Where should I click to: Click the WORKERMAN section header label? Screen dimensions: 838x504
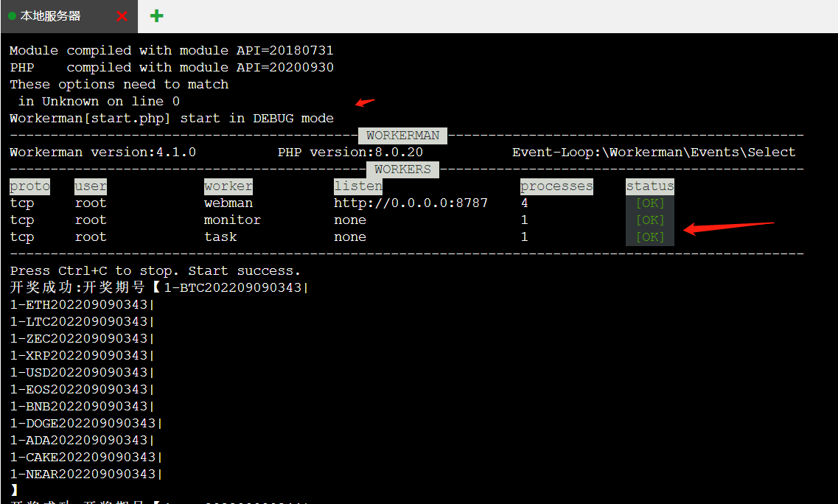click(x=403, y=136)
